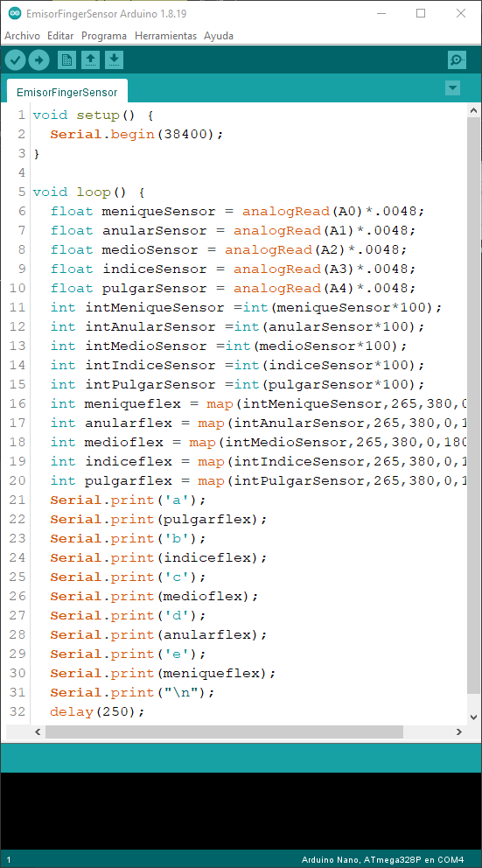Place cursor on Serial.begin(38400) line
482x868 pixels.
(x=136, y=134)
